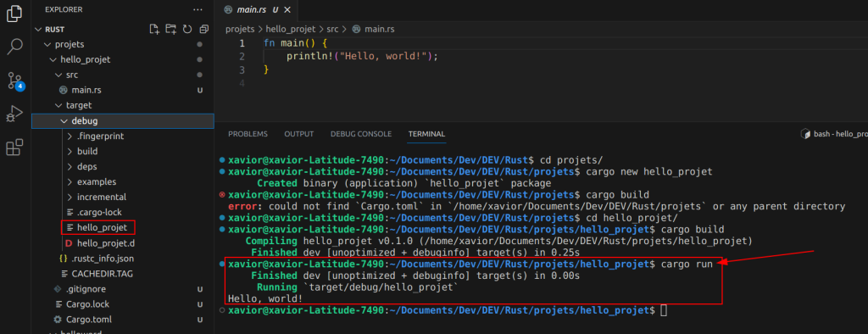Open Source Control view with 4 badge

click(15, 81)
